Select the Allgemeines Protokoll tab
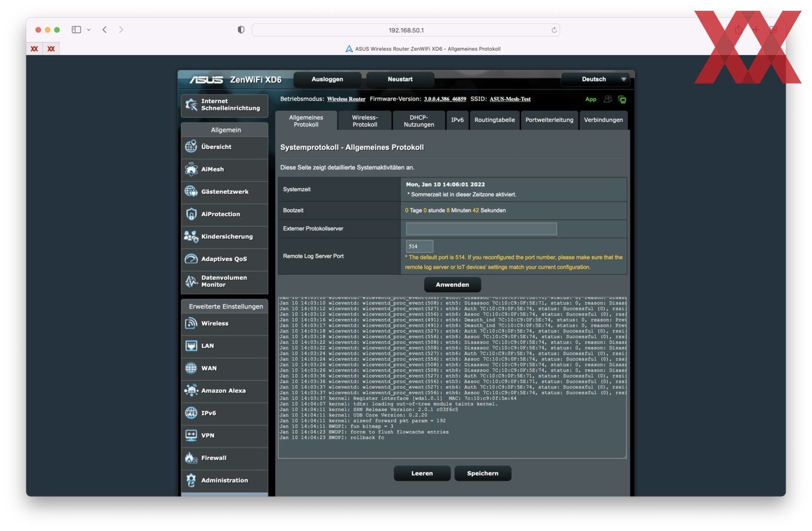 (x=306, y=121)
